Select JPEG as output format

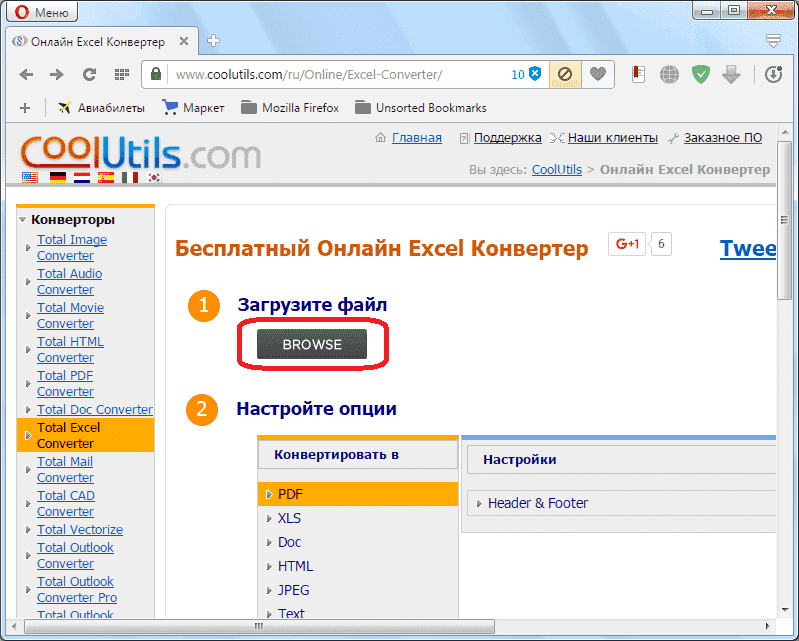click(293, 590)
